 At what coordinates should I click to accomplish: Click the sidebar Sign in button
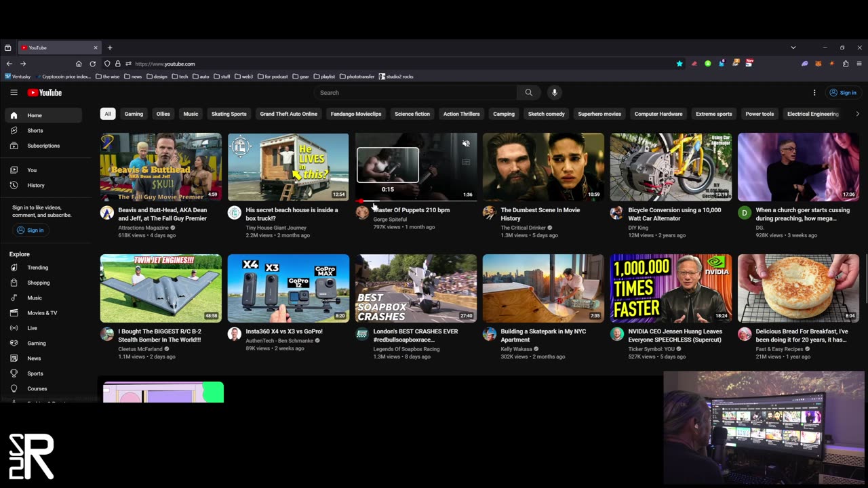pos(31,230)
